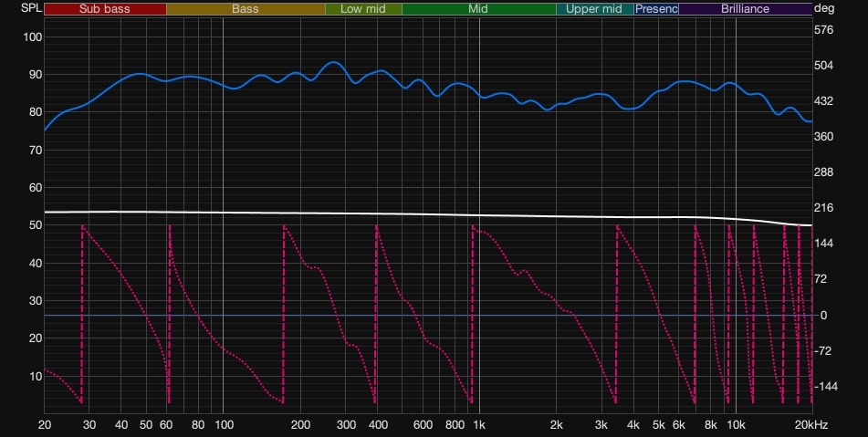This screenshot has width=868, height=437.
Task: Click the blue SPL curve peak near 270 Hz
Action: 333,63
